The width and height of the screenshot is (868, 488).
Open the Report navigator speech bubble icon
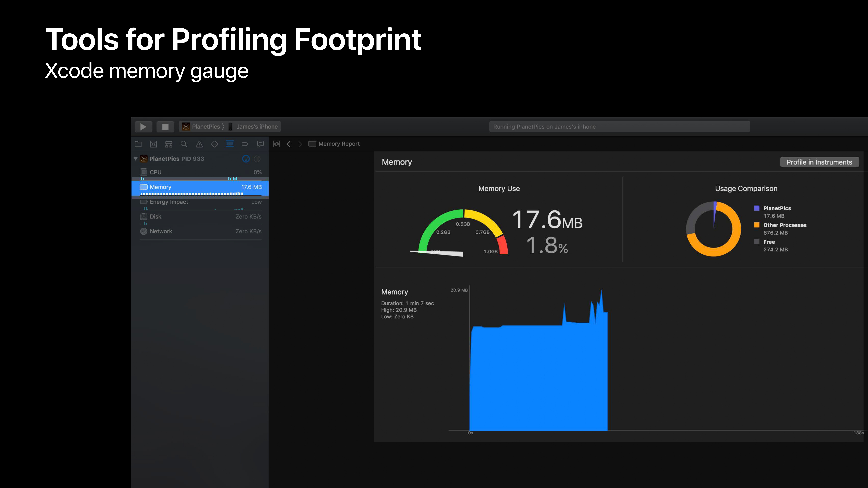coord(260,144)
